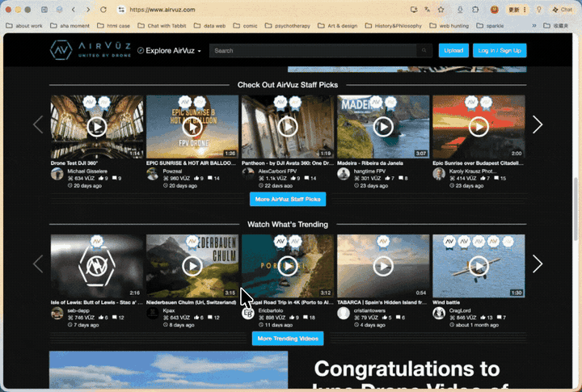Image resolution: width=582 pixels, height=392 pixels.
Task: Bookmark the page with the star icon
Action: [x=441, y=10]
